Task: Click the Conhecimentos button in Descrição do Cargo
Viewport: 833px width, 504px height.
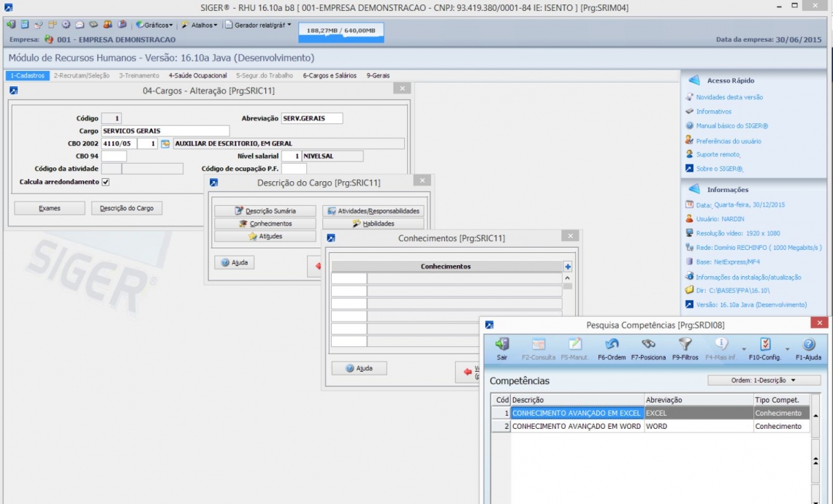Action: point(265,224)
